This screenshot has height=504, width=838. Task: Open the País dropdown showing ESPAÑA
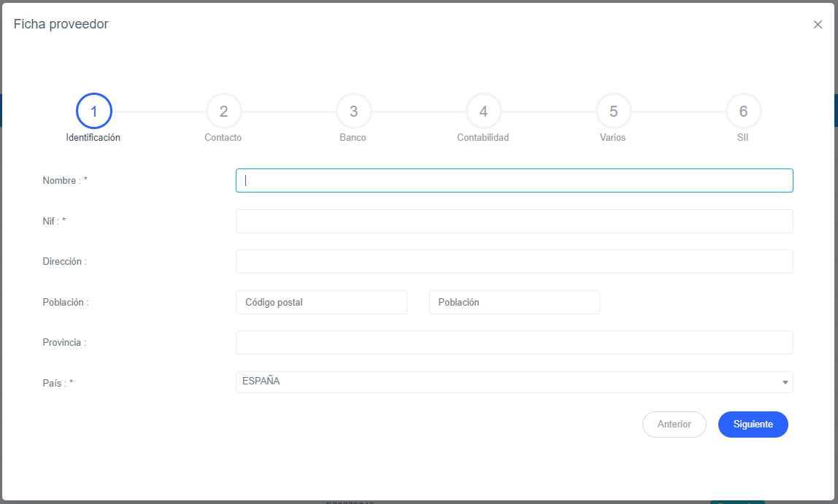tap(504, 382)
